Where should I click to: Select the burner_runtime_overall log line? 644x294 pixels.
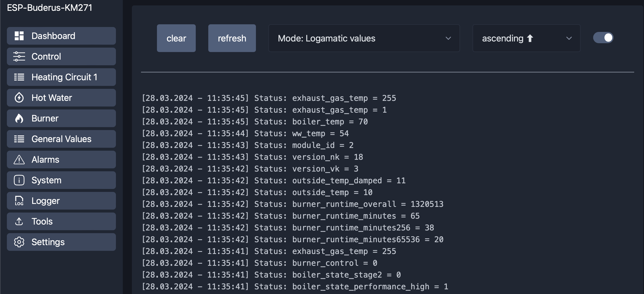click(x=292, y=204)
